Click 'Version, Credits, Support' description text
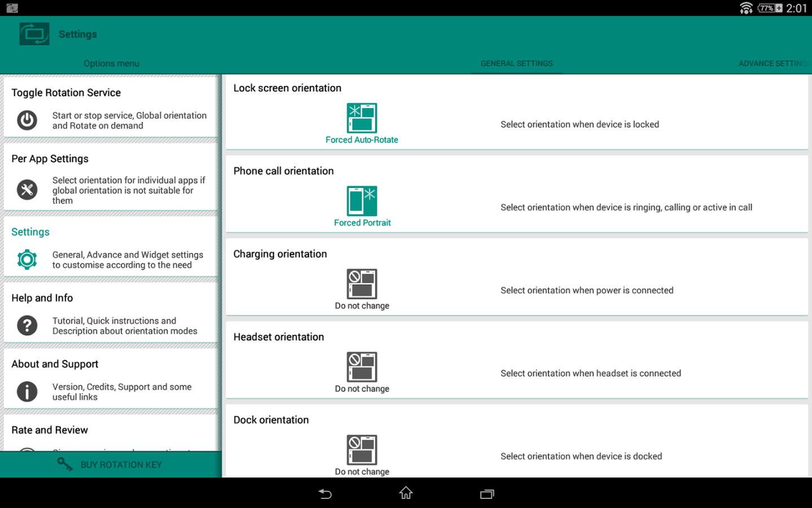Screen dimensions: 812x508 pos(122,392)
